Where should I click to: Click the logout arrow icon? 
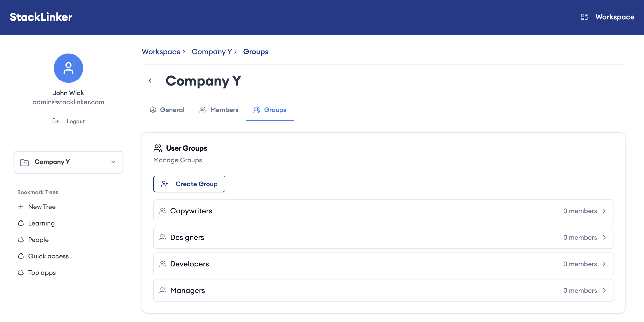pos(55,121)
